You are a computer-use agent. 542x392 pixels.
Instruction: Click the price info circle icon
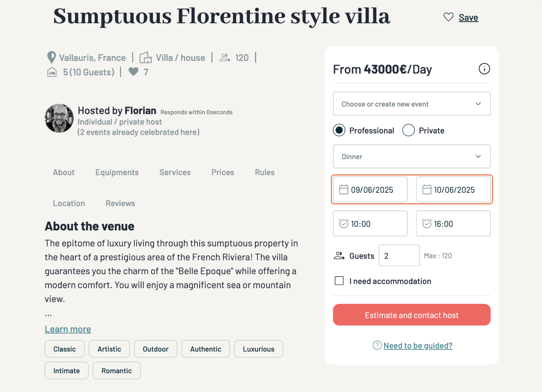click(484, 69)
